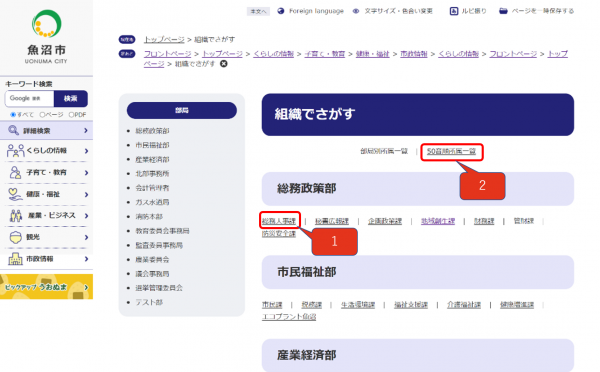
Task: Select 議会事務局 in 部局 list
Action: point(152,274)
